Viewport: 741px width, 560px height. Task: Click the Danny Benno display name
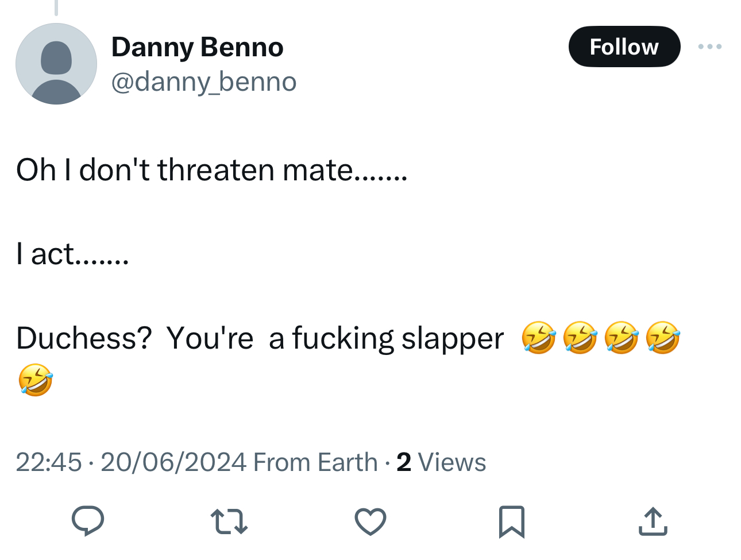197,47
